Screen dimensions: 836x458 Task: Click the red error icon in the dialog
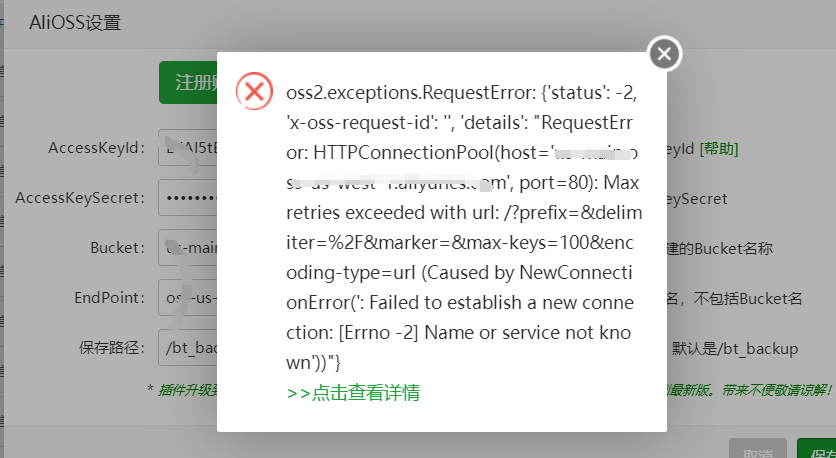click(x=254, y=91)
